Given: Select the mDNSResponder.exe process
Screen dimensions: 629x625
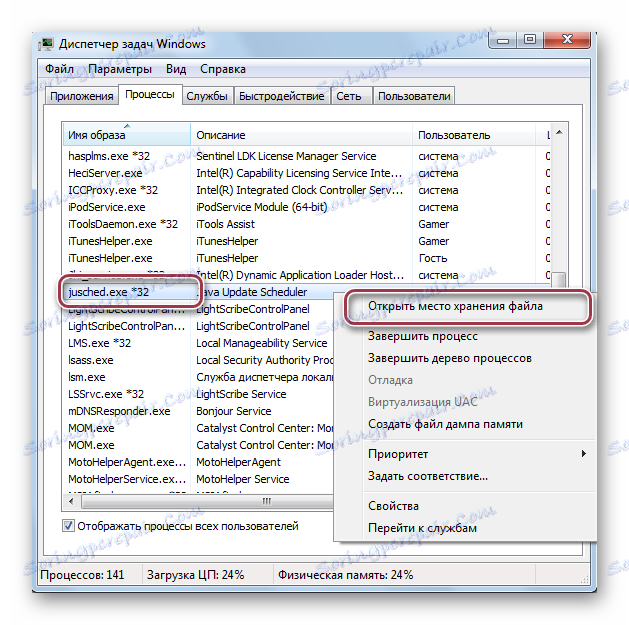Looking at the screenshot, I should (119, 412).
